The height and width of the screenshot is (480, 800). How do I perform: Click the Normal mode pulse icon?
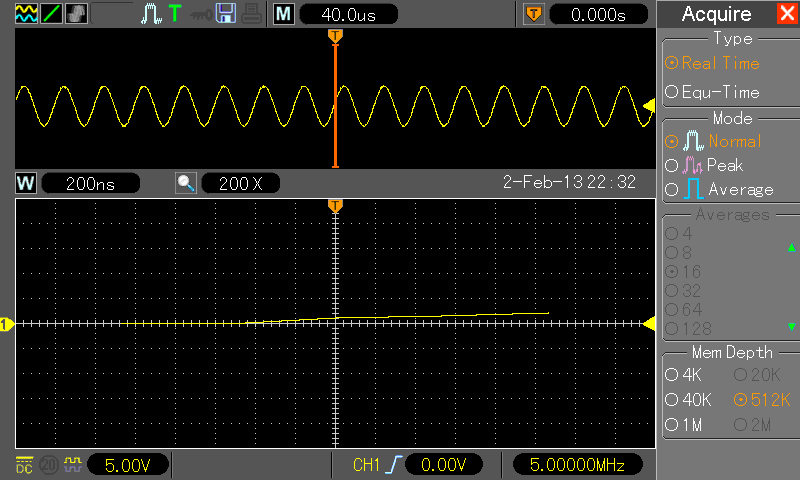pyautogui.click(x=693, y=140)
